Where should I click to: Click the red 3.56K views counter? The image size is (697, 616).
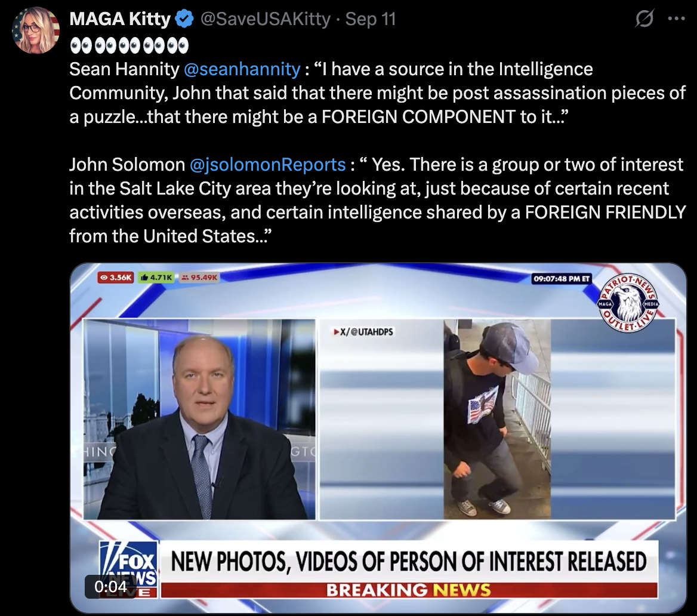pos(116,278)
